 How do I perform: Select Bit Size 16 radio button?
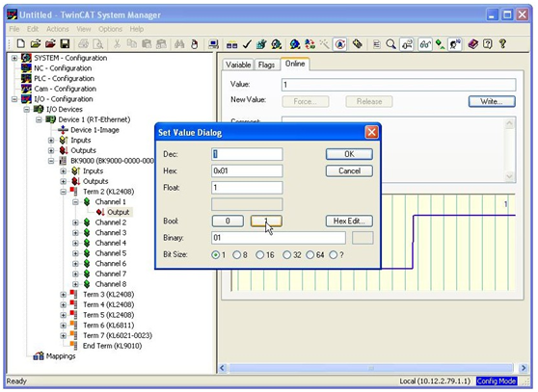(x=260, y=255)
